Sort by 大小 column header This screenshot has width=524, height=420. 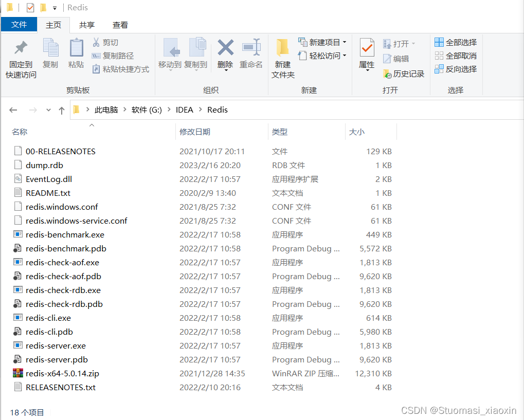coord(356,132)
